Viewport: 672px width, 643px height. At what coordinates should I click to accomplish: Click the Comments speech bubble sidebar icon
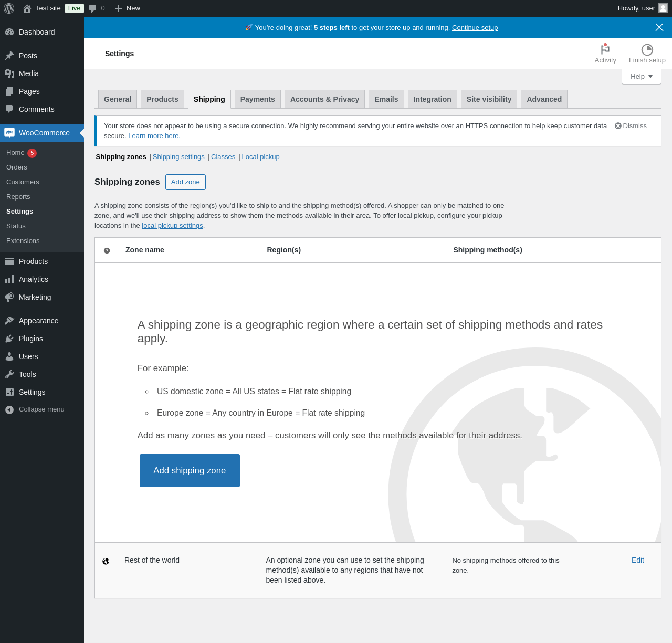[9, 109]
